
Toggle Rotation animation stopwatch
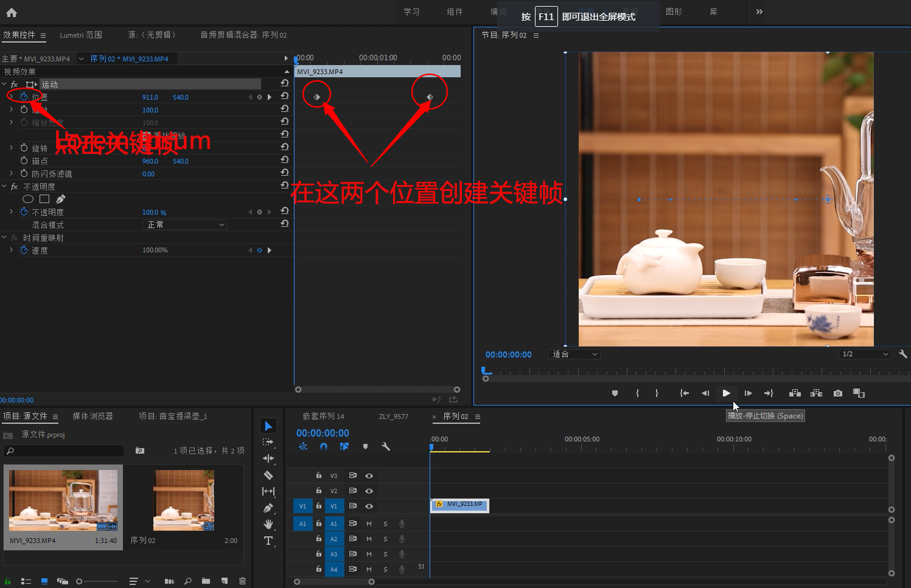point(24,148)
